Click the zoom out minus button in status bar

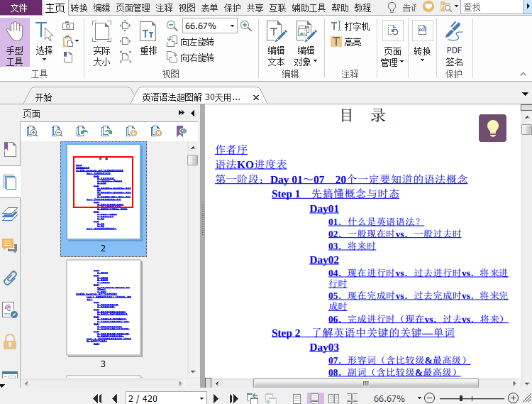430,398
